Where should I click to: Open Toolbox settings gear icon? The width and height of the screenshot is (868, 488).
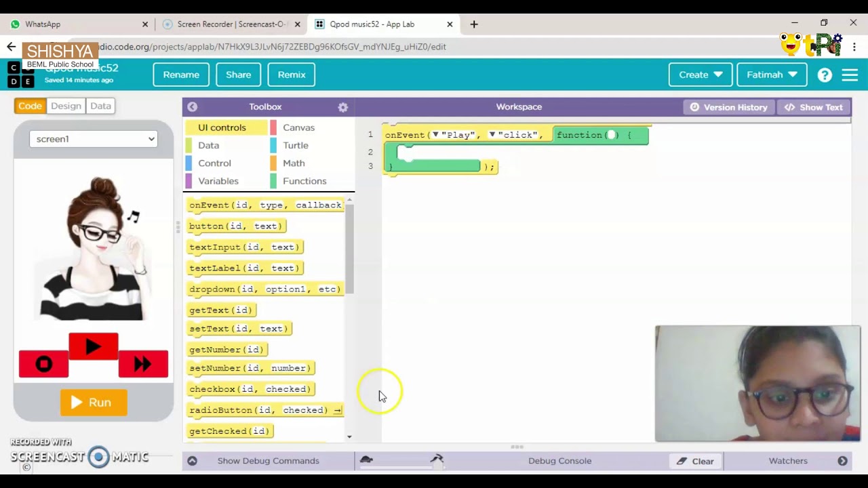click(343, 107)
